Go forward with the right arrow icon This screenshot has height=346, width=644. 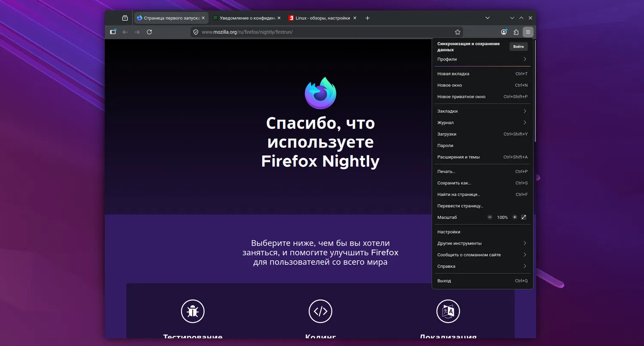click(x=137, y=32)
